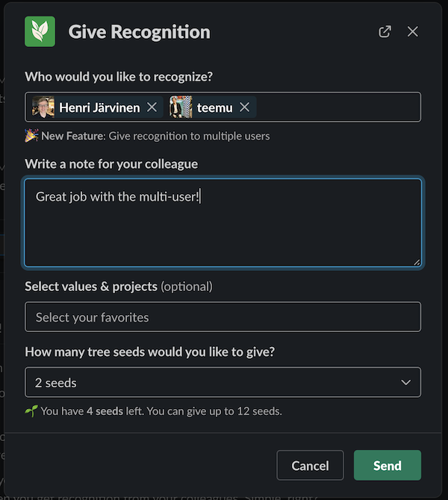The width and height of the screenshot is (448, 500).
Task: Click the seedling icon by seeds left
Action: tap(31, 411)
